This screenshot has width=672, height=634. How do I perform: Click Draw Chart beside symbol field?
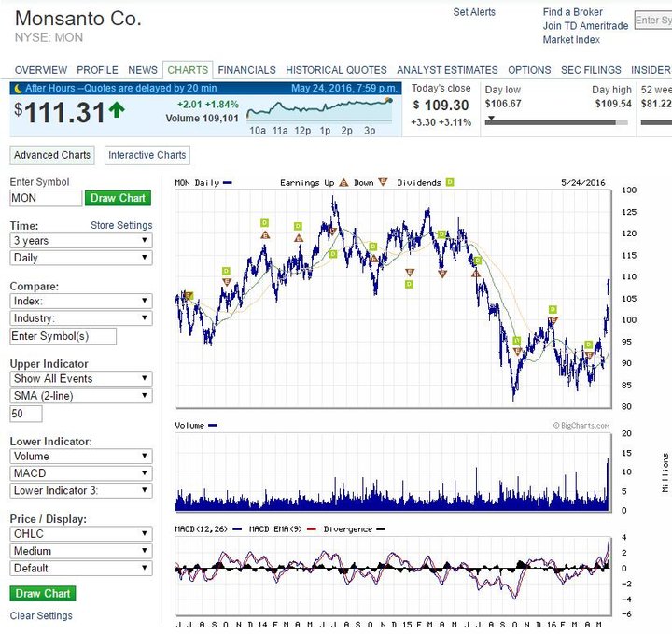point(118,198)
